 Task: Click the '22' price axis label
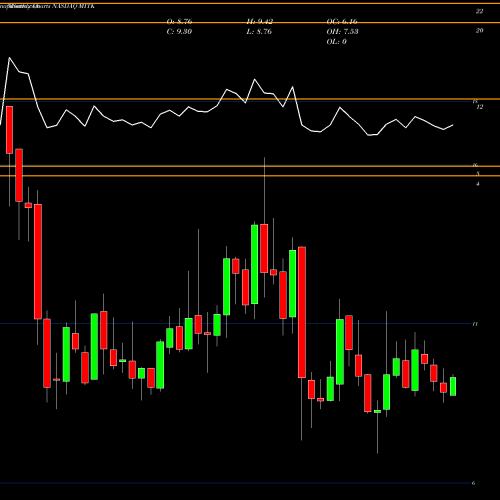pos(479,11)
